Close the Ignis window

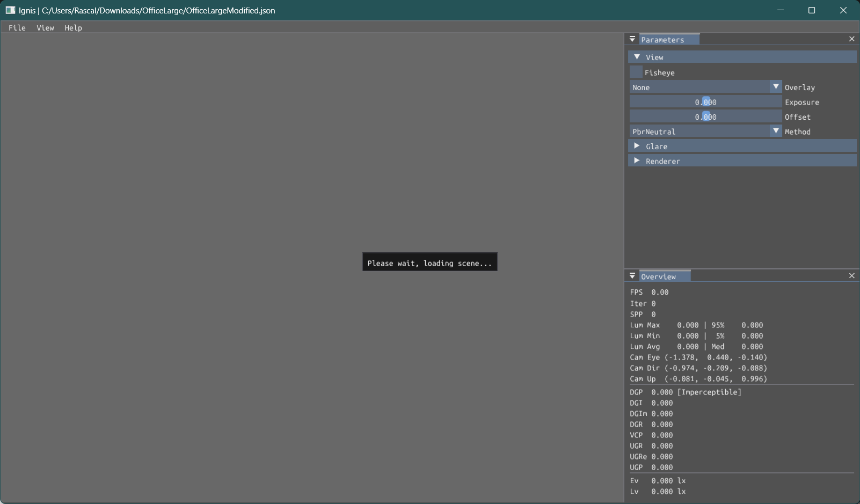click(843, 10)
